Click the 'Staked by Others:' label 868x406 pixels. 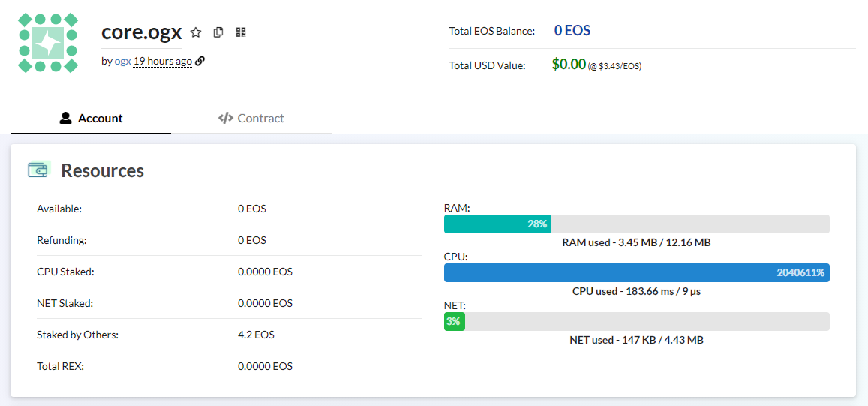pos(78,335)
